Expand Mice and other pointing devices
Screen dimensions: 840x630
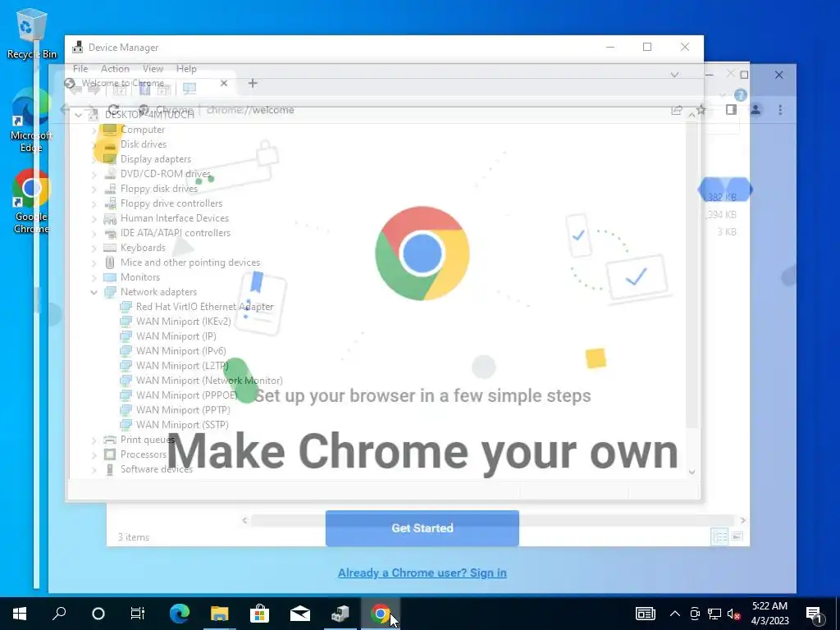click(x=94, y=262)
